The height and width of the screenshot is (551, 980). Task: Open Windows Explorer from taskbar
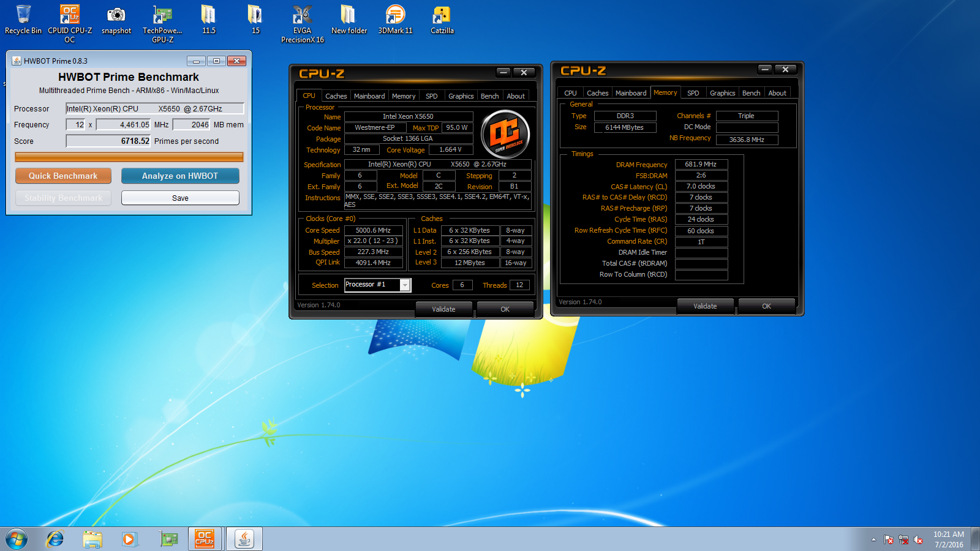92,539
